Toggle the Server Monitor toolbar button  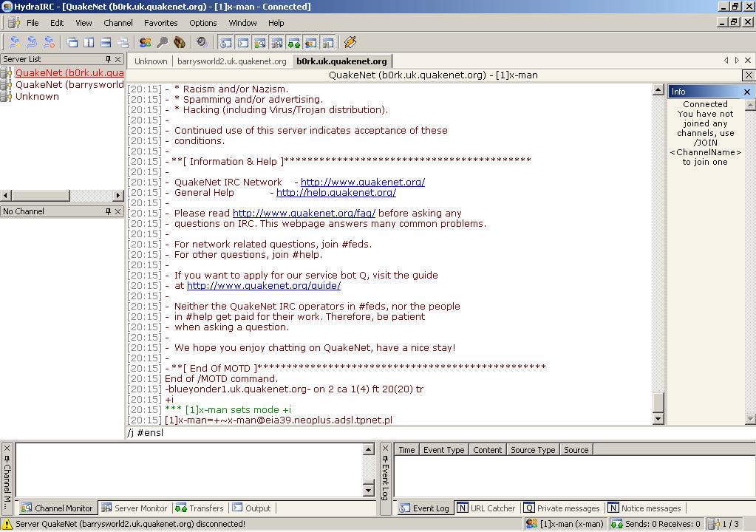[x=276, y=42]
